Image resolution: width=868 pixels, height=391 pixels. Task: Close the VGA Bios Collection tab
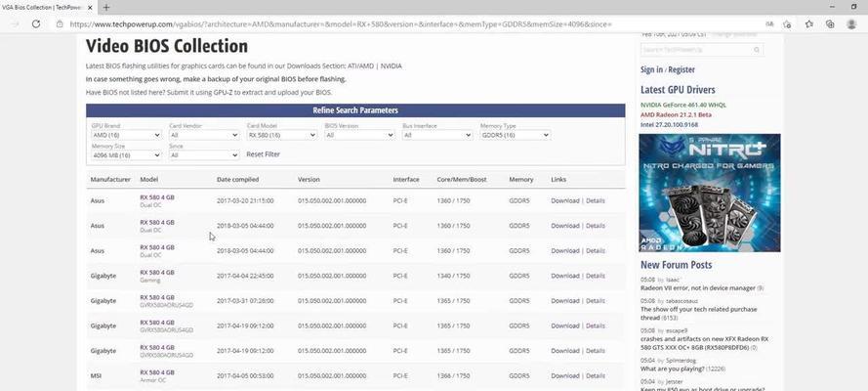90,7
